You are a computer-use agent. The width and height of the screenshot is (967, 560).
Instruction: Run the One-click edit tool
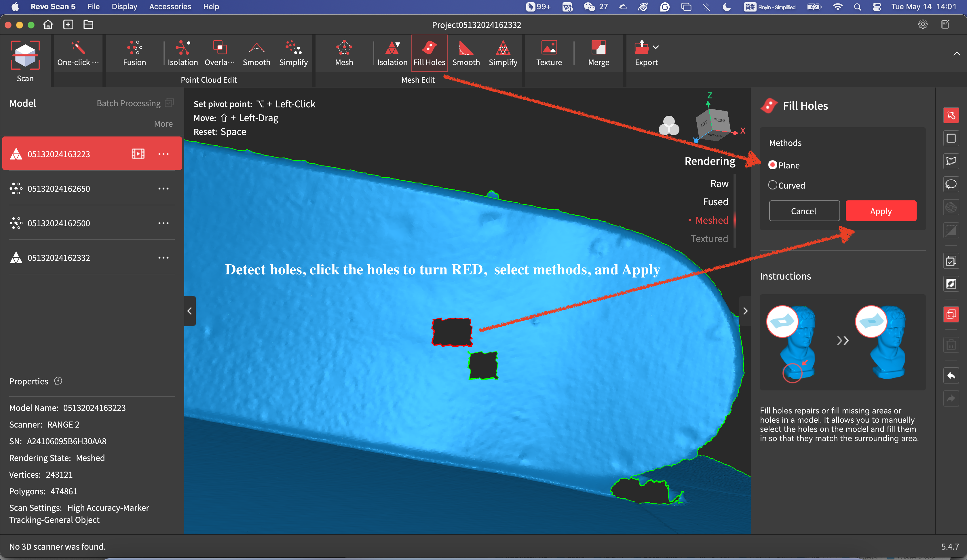[78, 53]
